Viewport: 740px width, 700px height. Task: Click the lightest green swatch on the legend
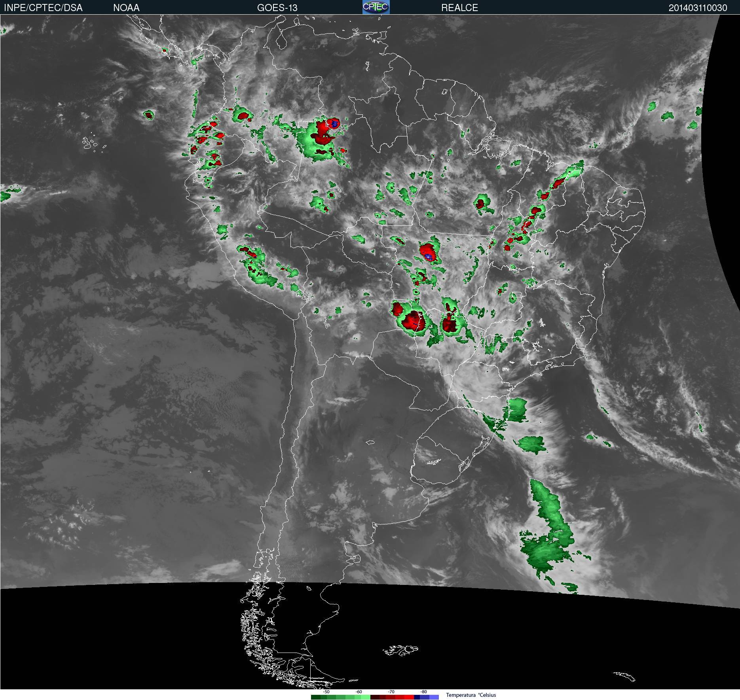click(366, 697)
